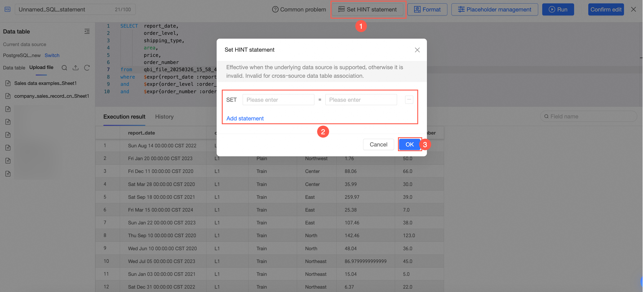Select company_sales_record_cn_Sheet1 table
This screenshot has width=644, height=292.
51,96
